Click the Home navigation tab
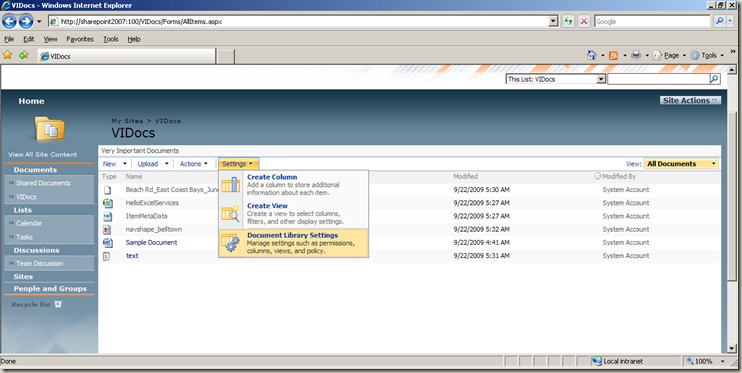This screenshot has height=373, width=742. (x=31, y=101)
